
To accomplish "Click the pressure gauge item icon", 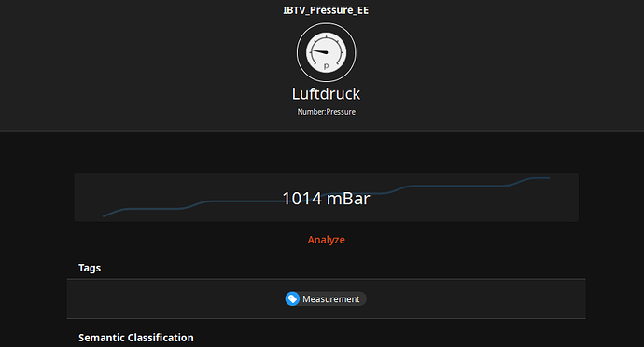I will tap(326, 52).
